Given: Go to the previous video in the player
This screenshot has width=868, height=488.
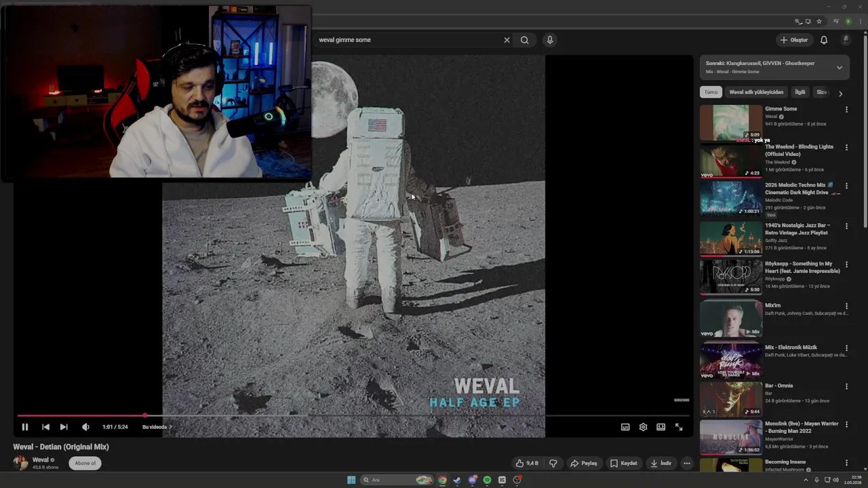Looking at the screenshot, I should pos(45,427).
